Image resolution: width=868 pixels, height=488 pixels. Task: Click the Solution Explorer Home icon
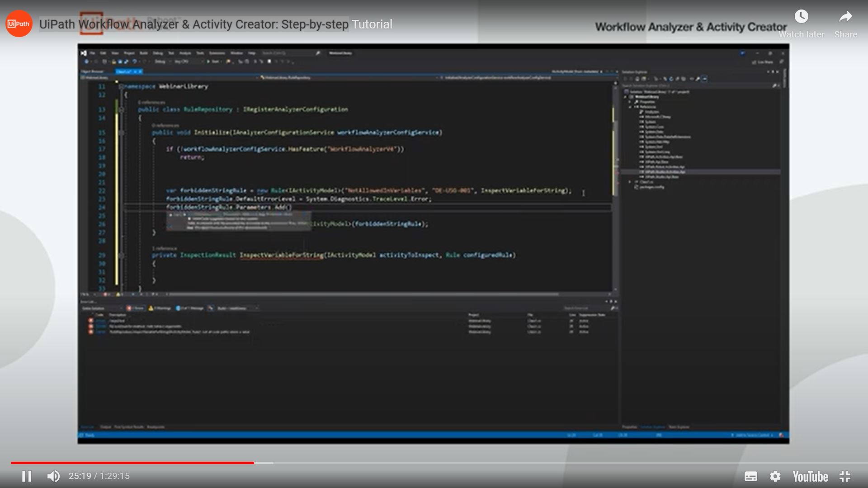tap(637, 79)
